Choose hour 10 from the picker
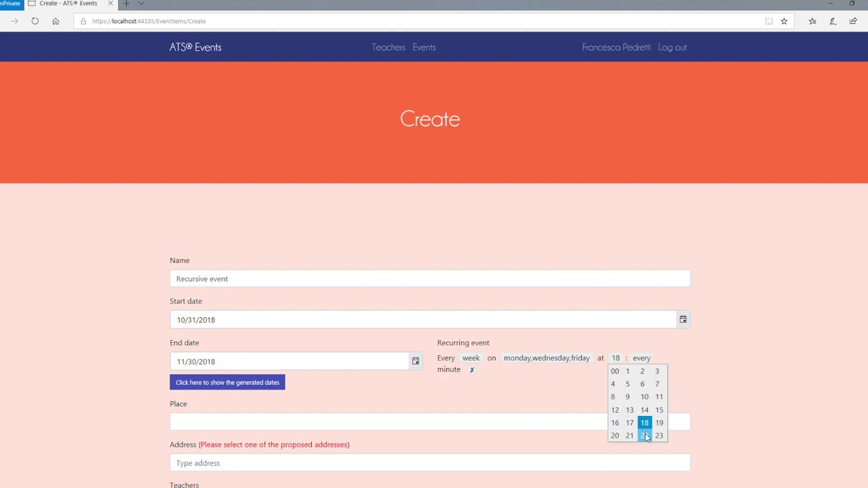868x488 pixels. (x=644, y=397)
